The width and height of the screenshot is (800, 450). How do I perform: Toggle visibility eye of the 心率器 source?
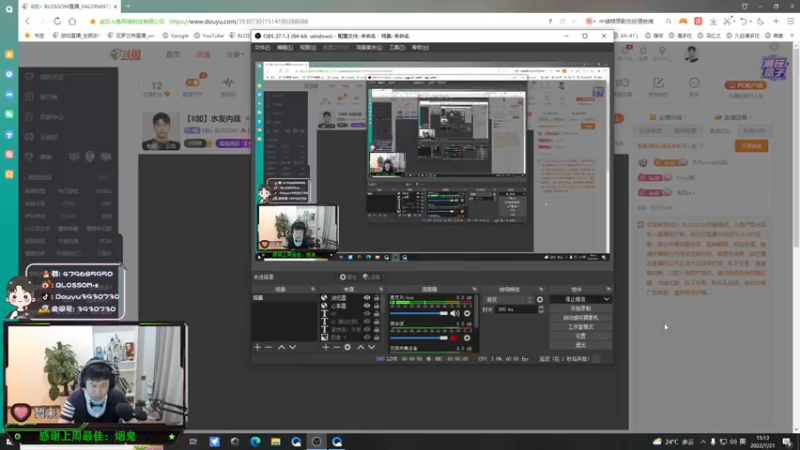pyautogui.click(x=367, y=306)
